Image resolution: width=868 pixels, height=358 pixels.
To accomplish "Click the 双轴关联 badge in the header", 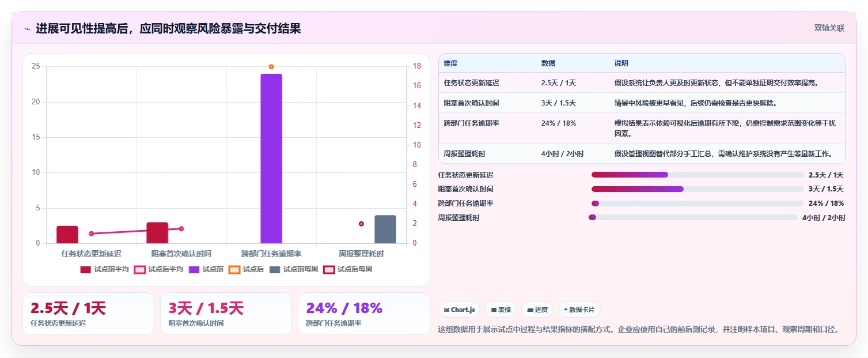I will pyautogui.click(x=829, y=28).
